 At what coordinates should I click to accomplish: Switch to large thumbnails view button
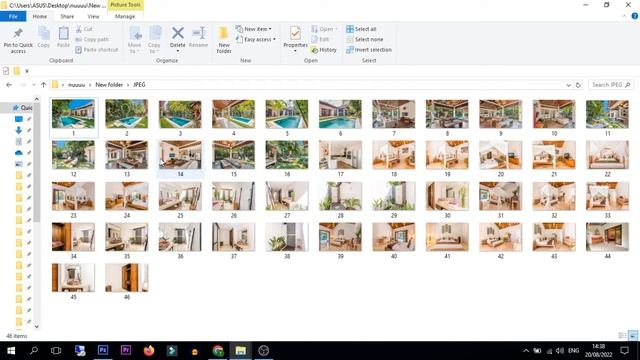tap(633, 336)
